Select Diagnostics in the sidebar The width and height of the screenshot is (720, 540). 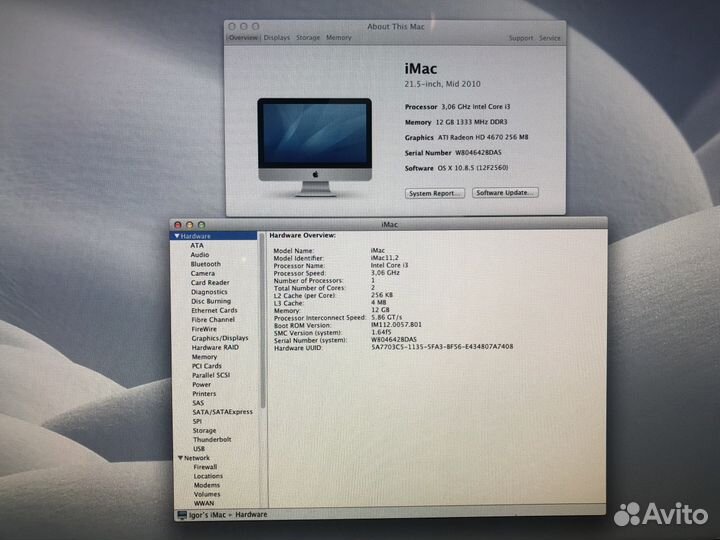209,292
